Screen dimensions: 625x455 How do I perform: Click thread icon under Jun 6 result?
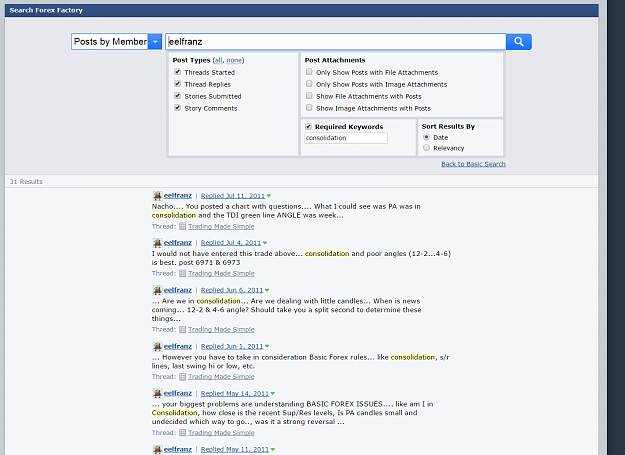182,329
